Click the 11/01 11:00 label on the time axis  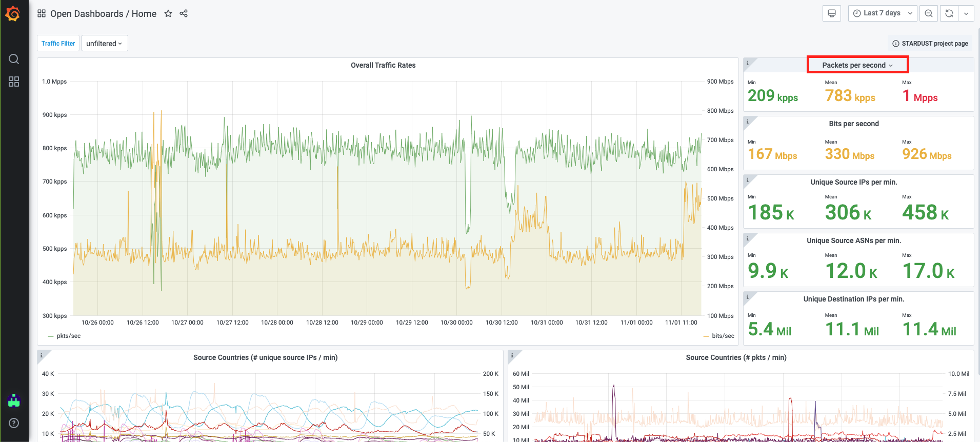pyautogui.click(x=681, y=323)
